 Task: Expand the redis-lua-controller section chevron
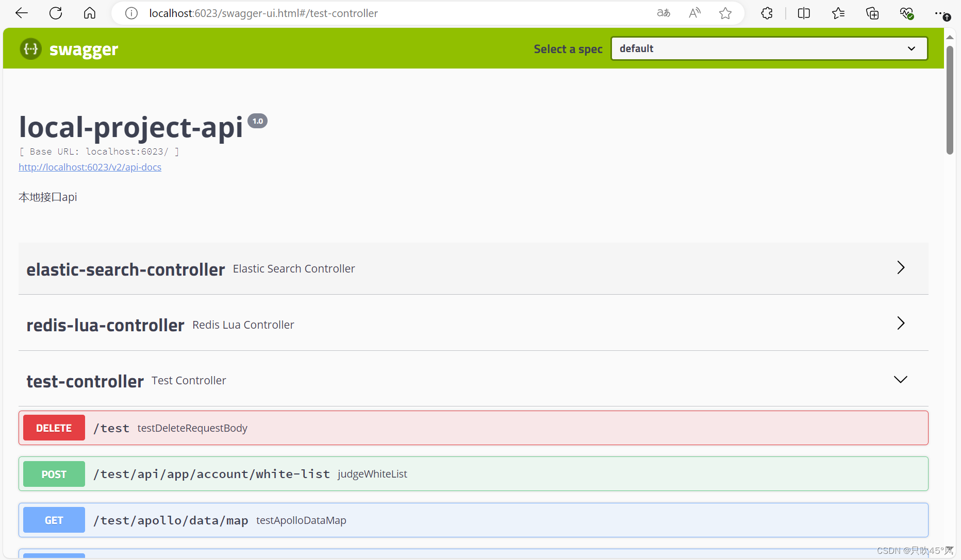tap(901, 323)
